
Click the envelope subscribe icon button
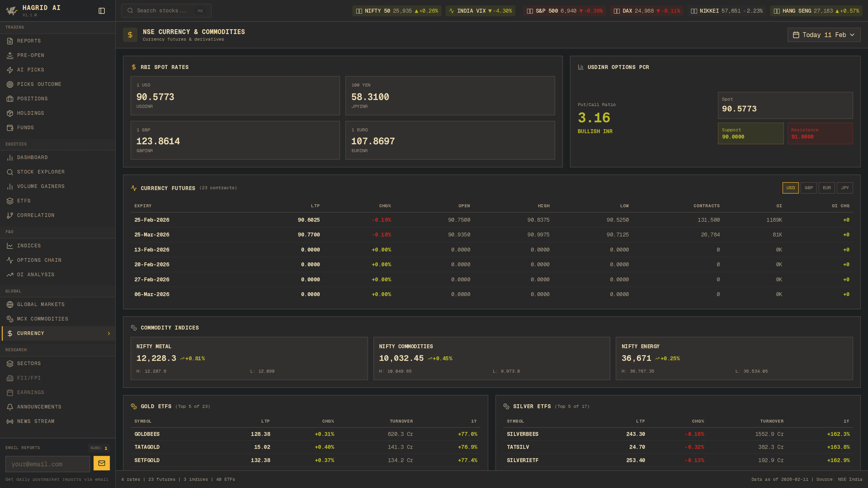[x=102, y=463]
